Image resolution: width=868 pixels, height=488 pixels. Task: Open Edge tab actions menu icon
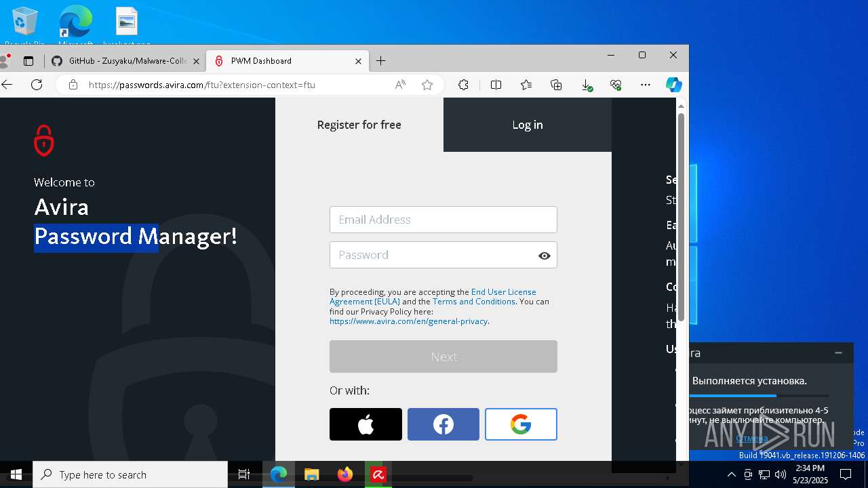click(28, 61)
